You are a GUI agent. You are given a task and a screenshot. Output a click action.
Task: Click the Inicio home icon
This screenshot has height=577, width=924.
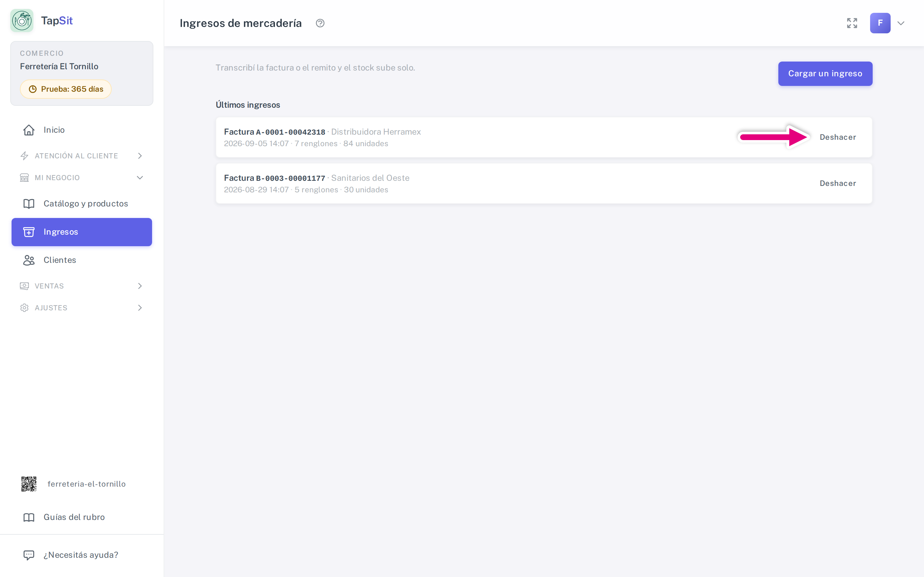(x=29, y=130)
